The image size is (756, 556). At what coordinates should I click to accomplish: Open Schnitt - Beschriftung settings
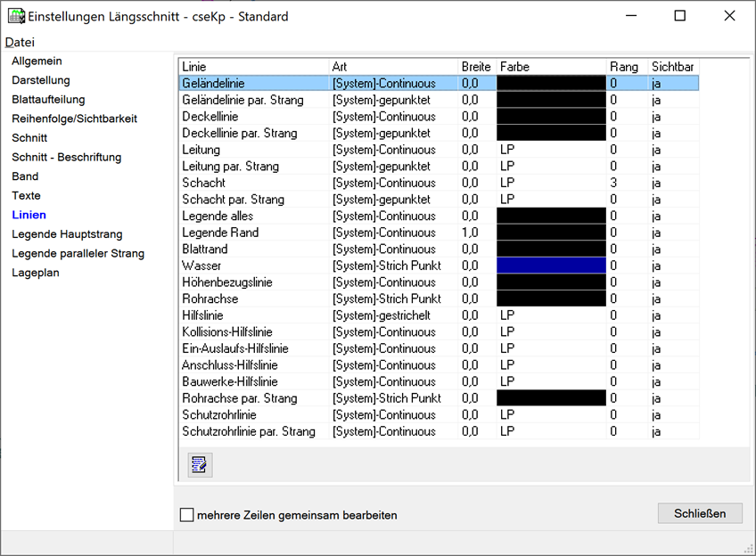pyautogui.click(x=66, y=158)
